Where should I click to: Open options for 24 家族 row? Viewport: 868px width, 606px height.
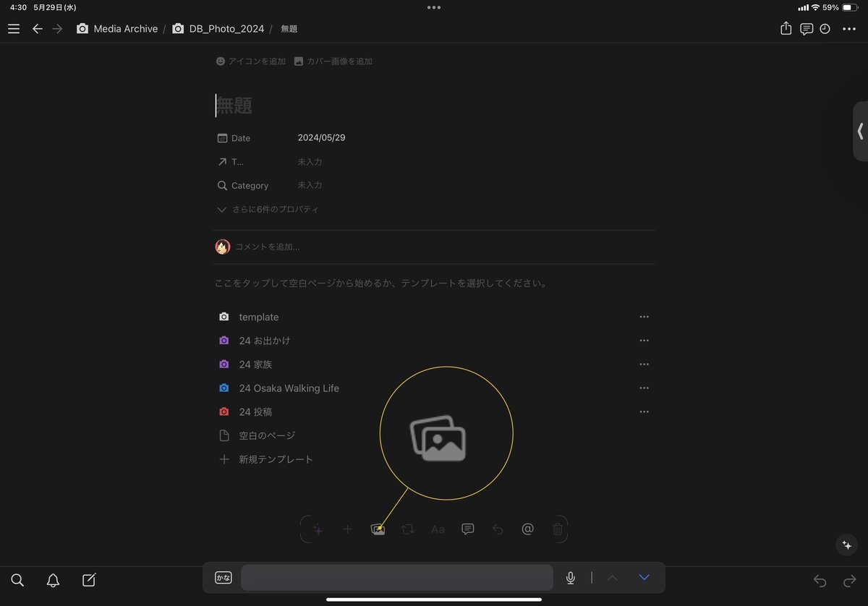tap(644, 364)
